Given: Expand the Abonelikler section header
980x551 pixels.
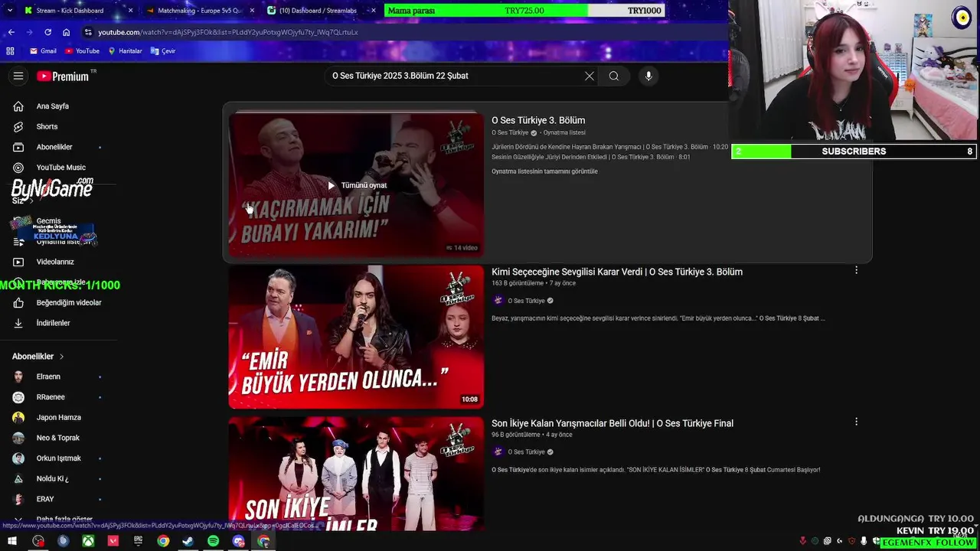Looking at the screenshot, I should [x=38, y=357].
